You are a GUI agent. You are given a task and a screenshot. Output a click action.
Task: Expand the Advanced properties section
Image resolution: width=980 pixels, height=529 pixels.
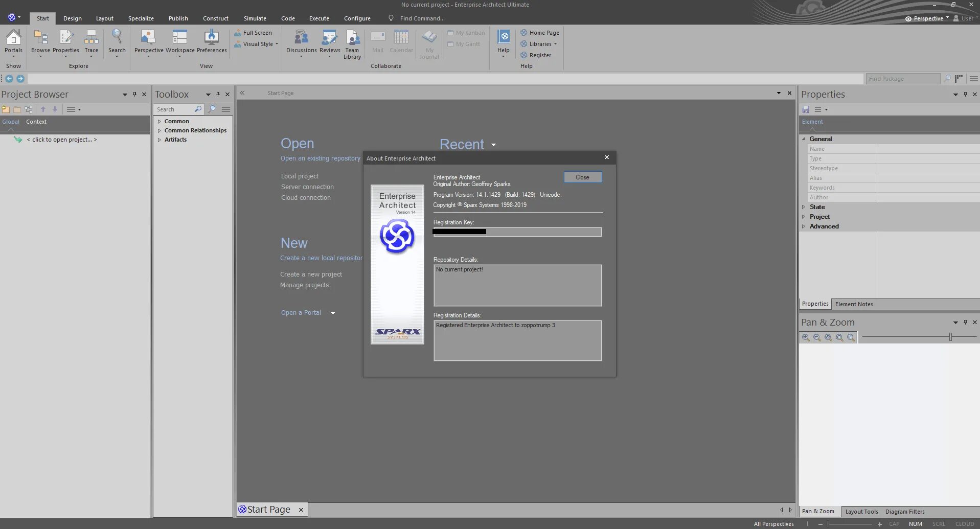[x=804, y=226]
